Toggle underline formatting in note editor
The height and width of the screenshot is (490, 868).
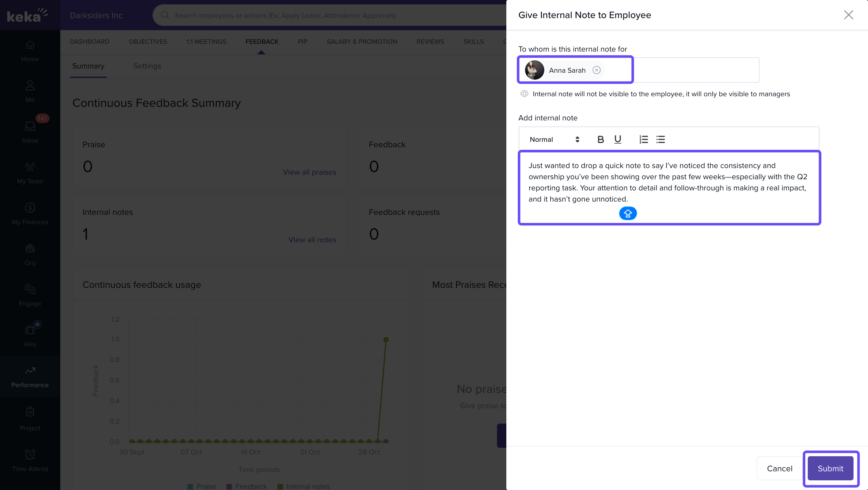618,139
